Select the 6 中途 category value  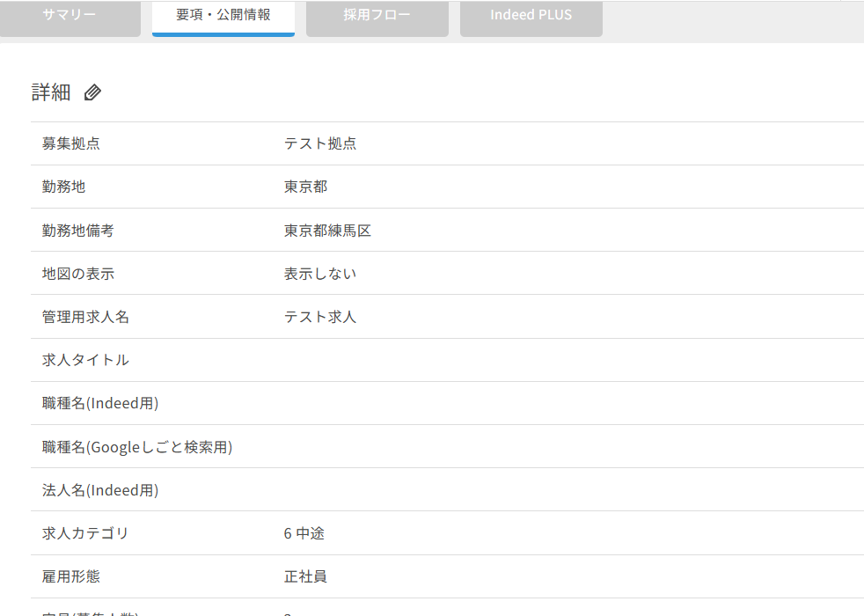tap(304, 533)
